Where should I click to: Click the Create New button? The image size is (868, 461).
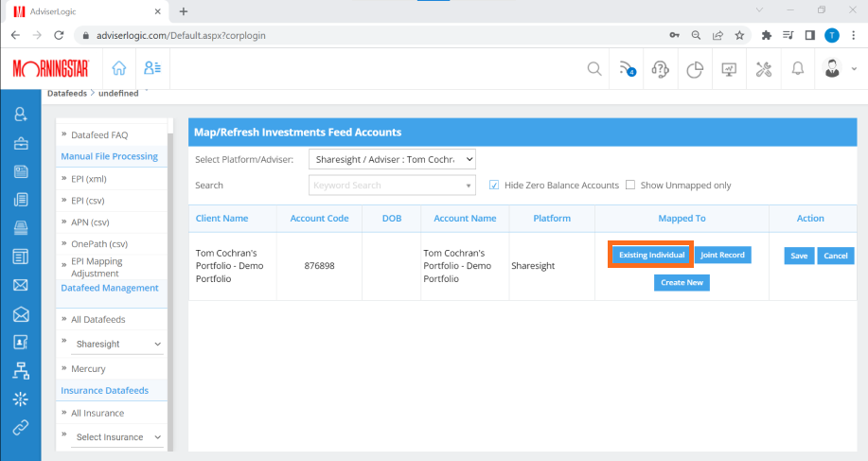[682, 282]
